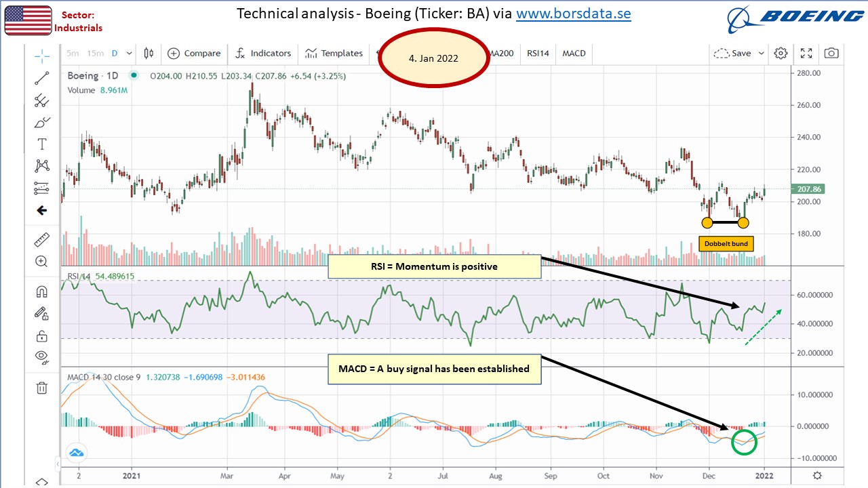
Task: Select the chart patterns tool
Action: pyautogui.click(x=41, y=166)
